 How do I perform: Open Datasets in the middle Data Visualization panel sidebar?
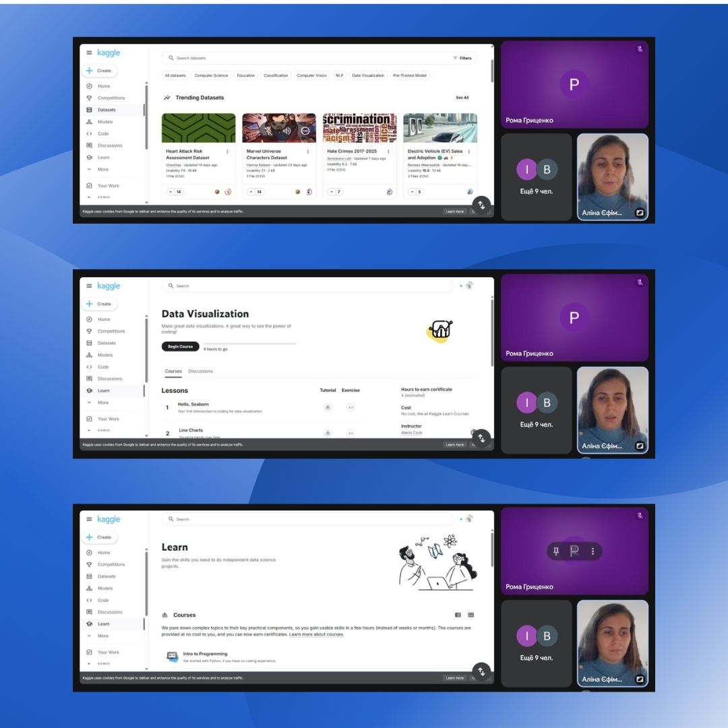(107, 343)
